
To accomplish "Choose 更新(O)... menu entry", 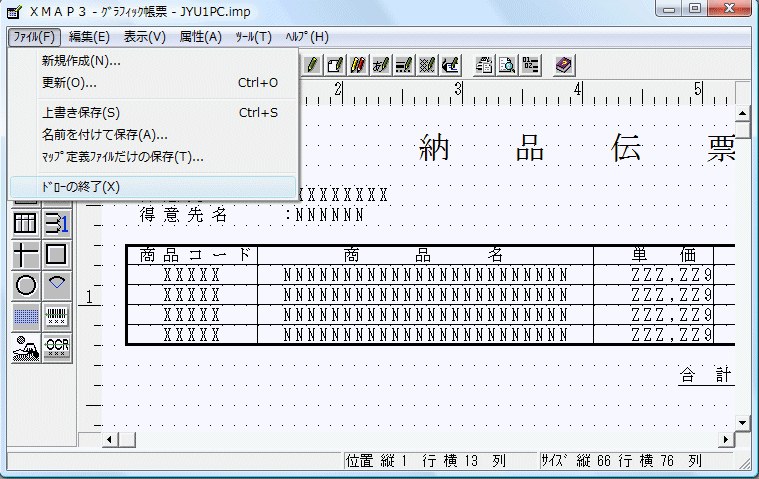I will (153, 83).
